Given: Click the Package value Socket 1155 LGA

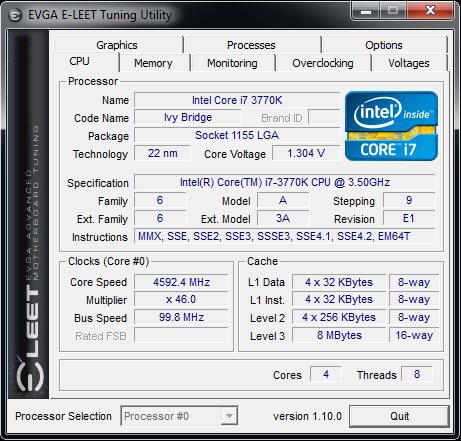Looking at the screenshot, I should tap(237, 135).
